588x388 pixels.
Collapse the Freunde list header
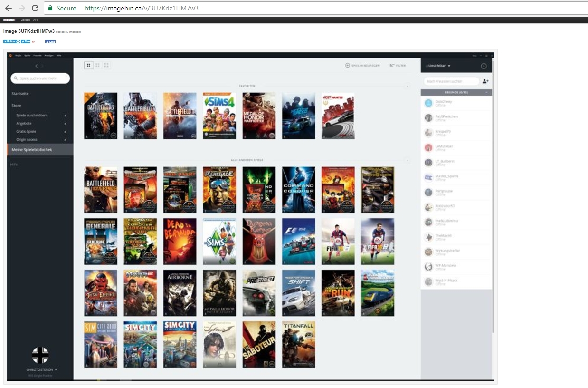point(456,92)
